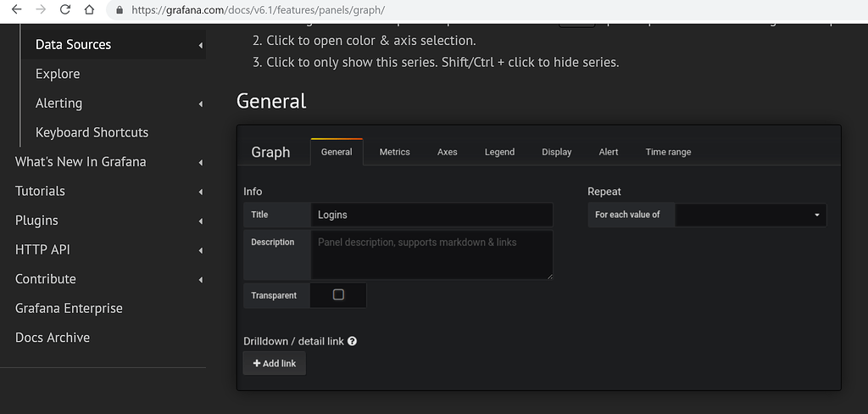Screen dimensions: 868x414
Task: Click the browser back arrow
Action: point(15,10)
